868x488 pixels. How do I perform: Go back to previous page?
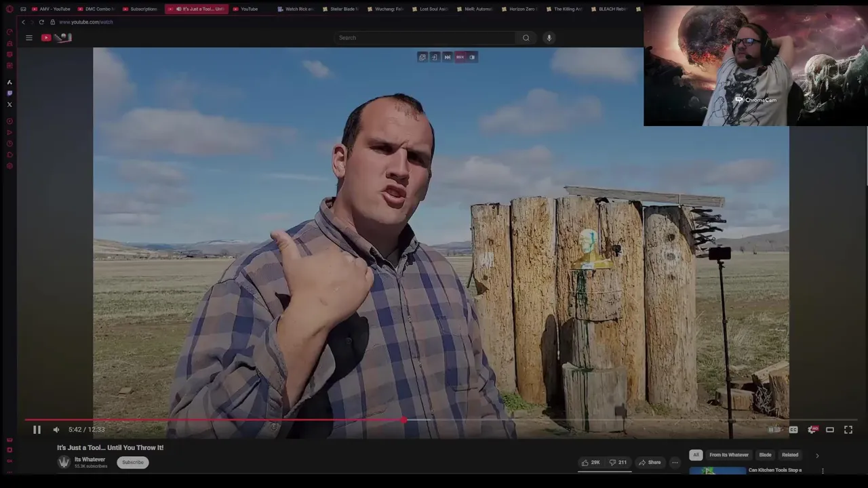pyautogui.click(x=23, y=22)
